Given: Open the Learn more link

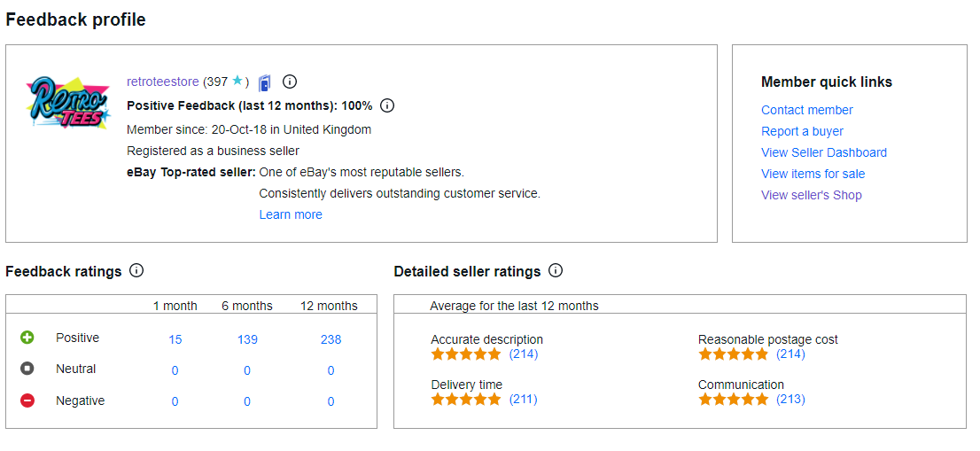Looking at the screenshot, I should point(291,214).
